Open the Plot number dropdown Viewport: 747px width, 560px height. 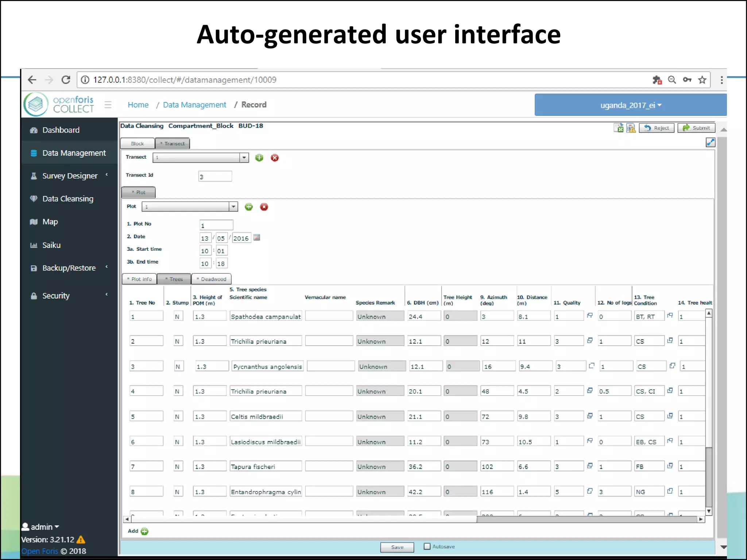233,207
